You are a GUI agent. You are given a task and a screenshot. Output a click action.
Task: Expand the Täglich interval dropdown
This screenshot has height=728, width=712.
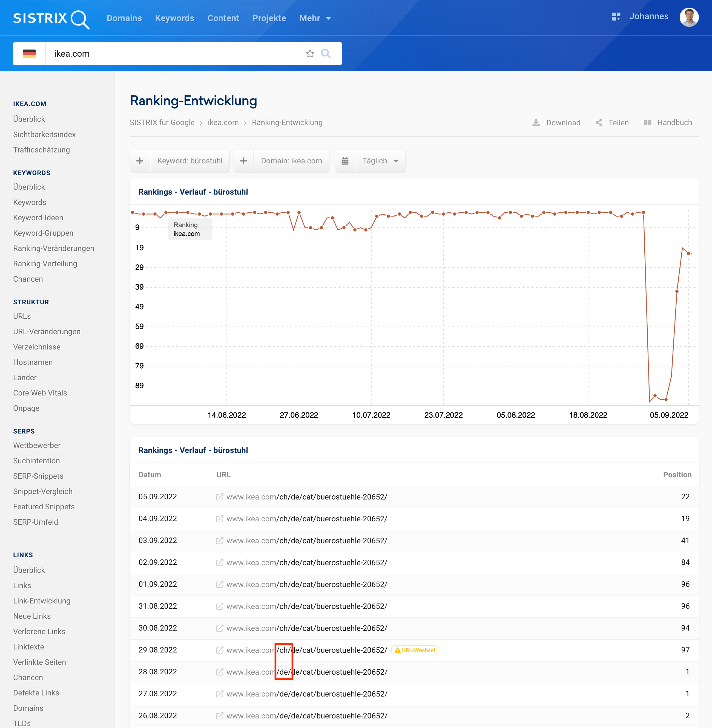(x=380, y=161)
